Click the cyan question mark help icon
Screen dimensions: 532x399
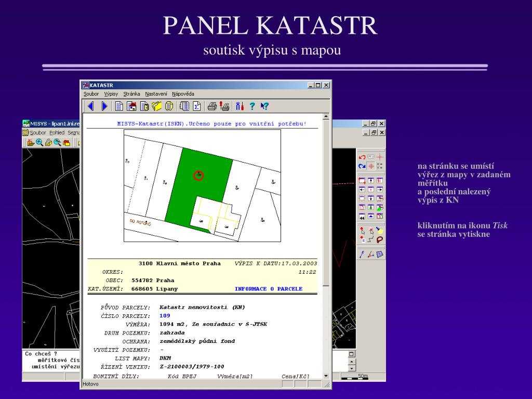(x=252, y=106)
